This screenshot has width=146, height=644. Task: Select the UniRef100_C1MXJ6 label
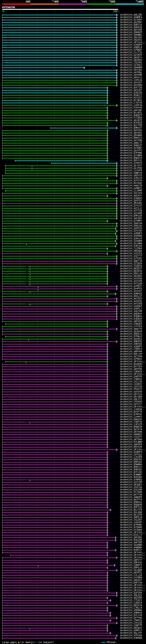click(x=131, y=80)
